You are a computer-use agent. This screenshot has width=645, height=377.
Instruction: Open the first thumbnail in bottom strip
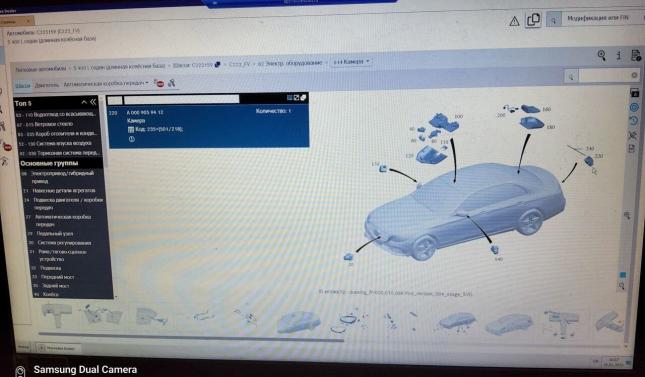tap(56, 315)
